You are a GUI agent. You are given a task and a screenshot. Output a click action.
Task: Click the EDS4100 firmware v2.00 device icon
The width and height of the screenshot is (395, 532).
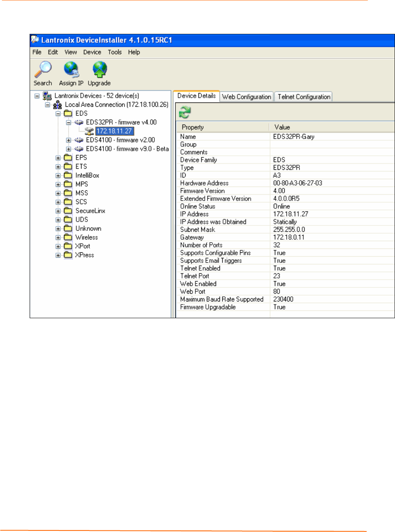[79, 140]
